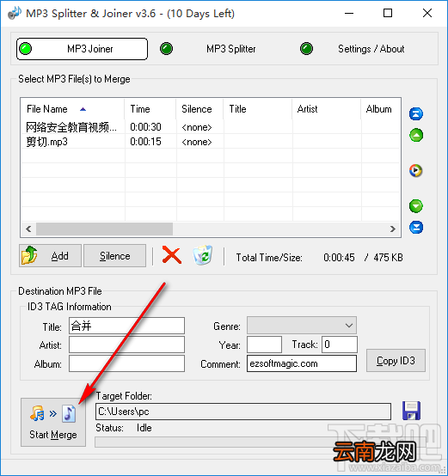The image size is (448, 476).
Task: Select the 剪切.mp3 file row
Action: [x=211, y=142]
